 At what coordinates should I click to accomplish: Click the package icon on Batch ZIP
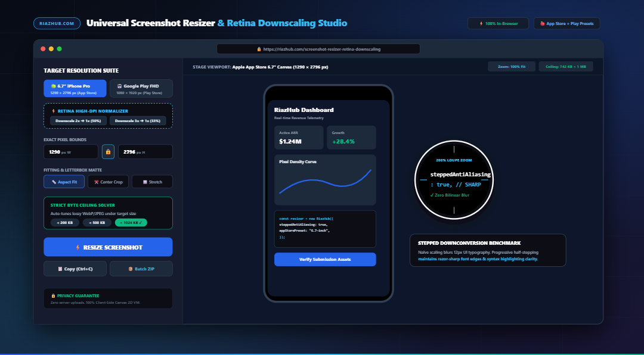click(x=131, y=269)
